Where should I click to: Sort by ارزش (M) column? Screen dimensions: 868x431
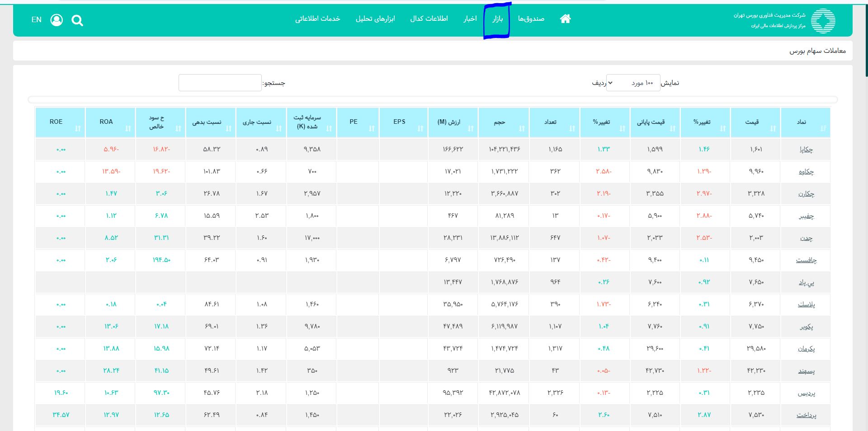tap(453, 122)
